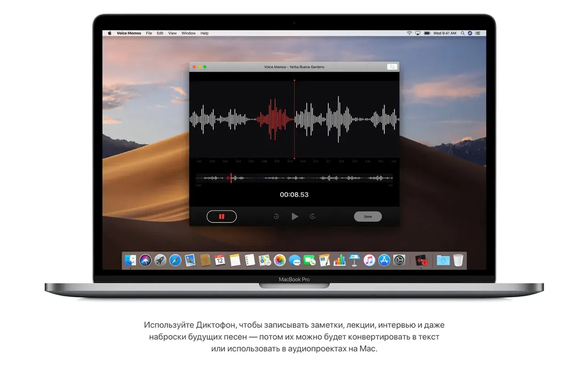Image resolution: width=588 pixels, height=366 pixels.
Task: Open Maps from the Dock
Action: [x=265, y=260]
